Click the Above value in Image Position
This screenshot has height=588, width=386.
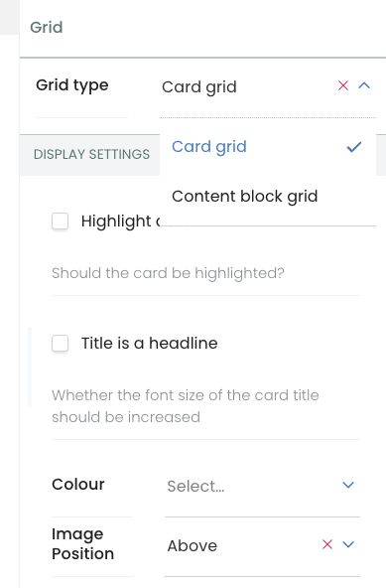click(x=193, y=546)
